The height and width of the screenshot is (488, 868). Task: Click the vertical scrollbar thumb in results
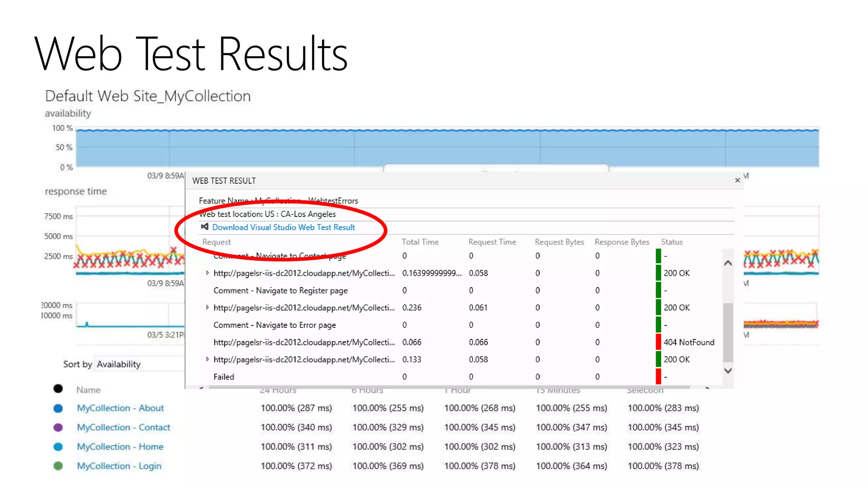[x=728, y=333]
